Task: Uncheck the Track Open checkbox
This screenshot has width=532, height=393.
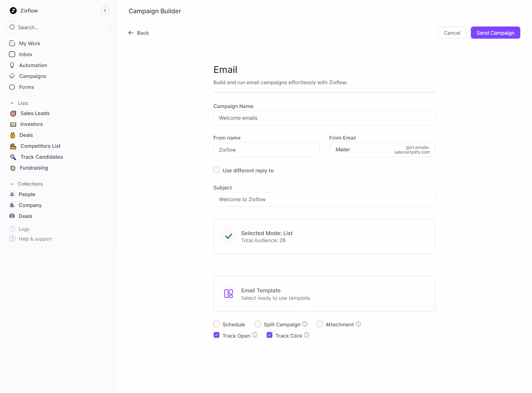Action: (217, 335)
